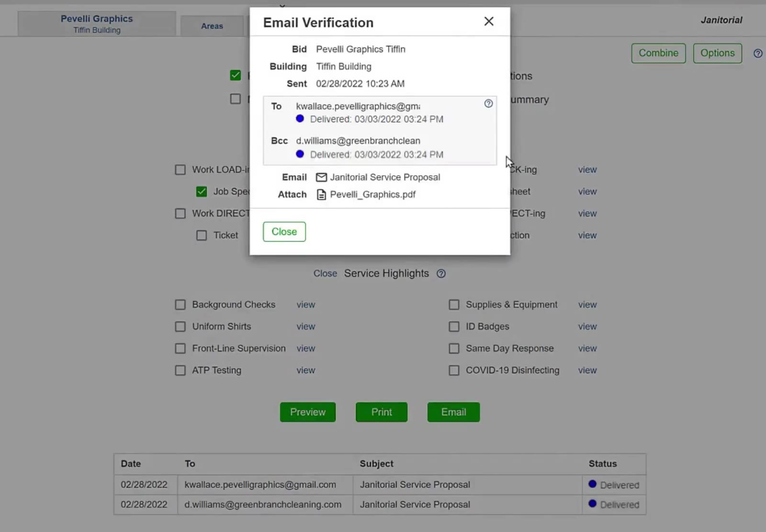Click the Subject column header
The image size is (766, 532).
(376, 464)
